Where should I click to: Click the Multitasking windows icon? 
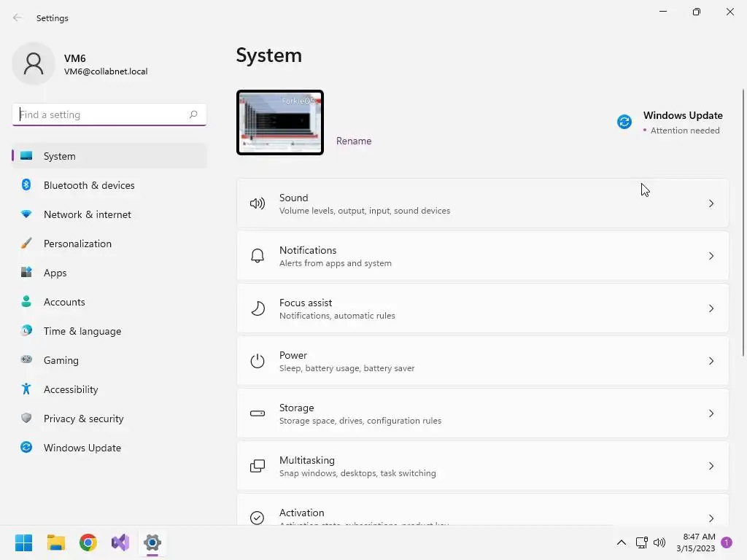tap(258, 466)
